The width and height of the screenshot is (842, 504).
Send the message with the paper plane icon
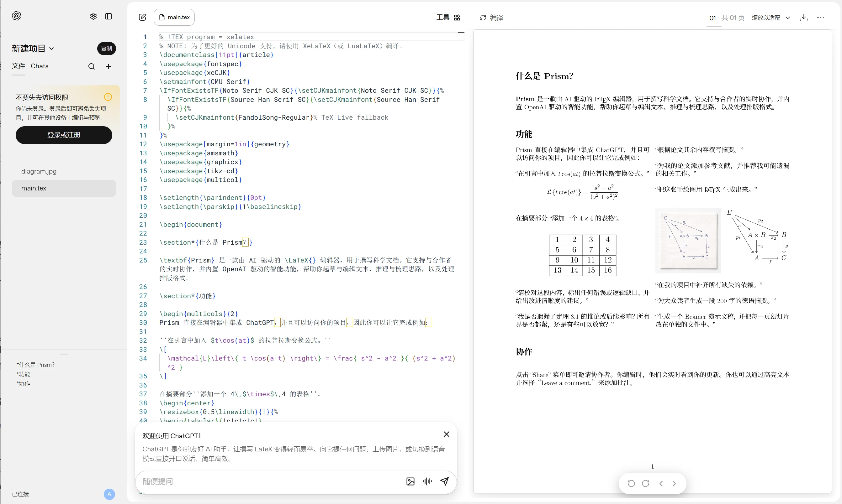(x=444, y=481)
